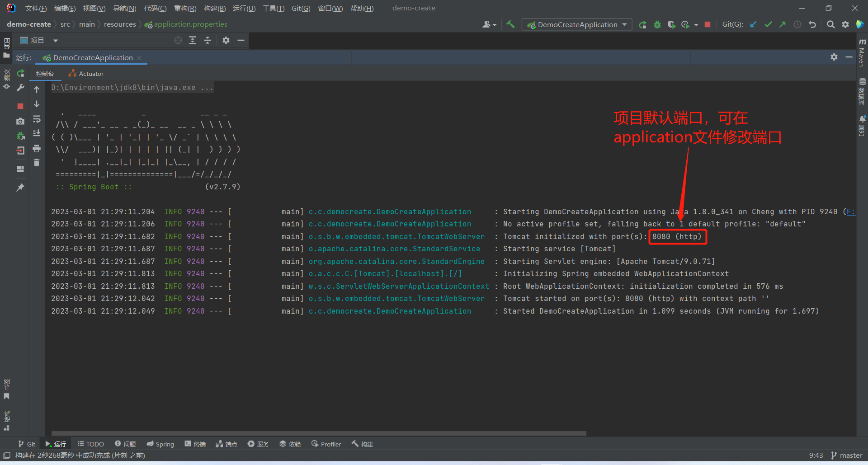Toggle the Maven tool window
The image size is (868, 465).
862,52
